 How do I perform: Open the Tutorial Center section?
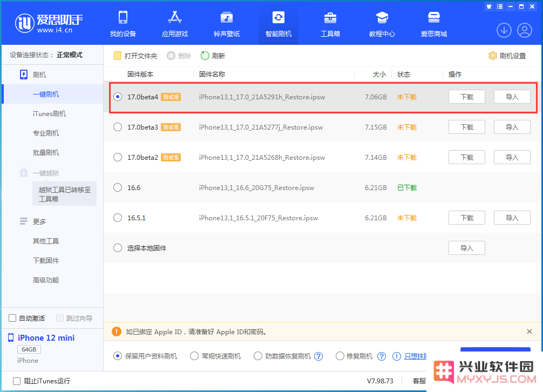[x=382, y=24]
